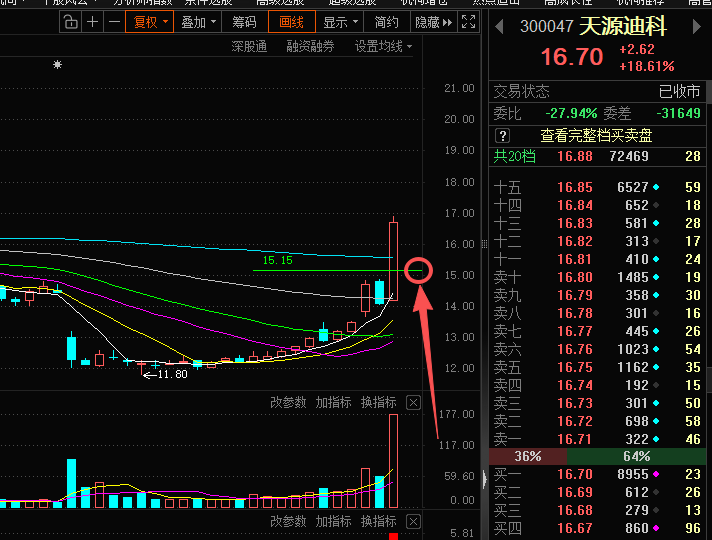Open the 叠加 overlay dropdown
This screenshot has height=540, width=712.
tap(198, 22)
